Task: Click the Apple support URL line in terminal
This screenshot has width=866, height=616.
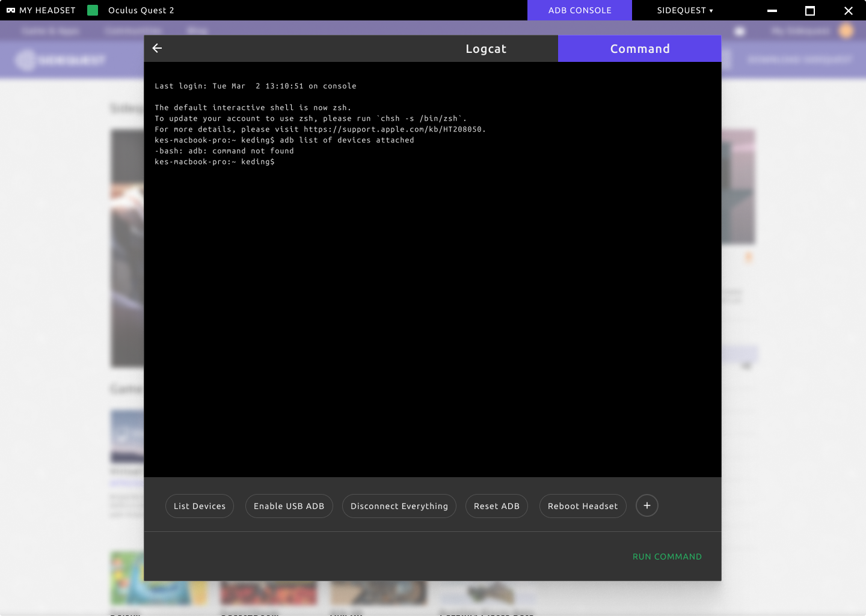Action: (x=320, y=129)
